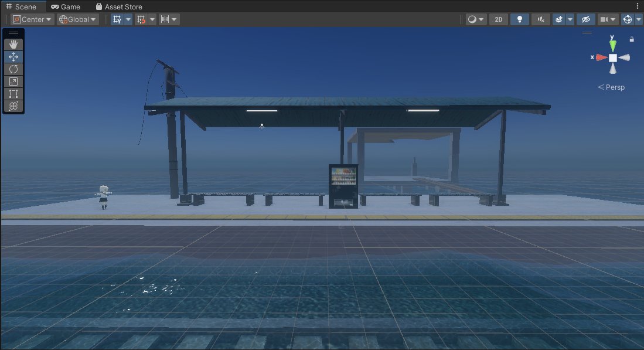Click the small light gizmo under roof
Screen dimensions: 644x350
tap(261, 126)
